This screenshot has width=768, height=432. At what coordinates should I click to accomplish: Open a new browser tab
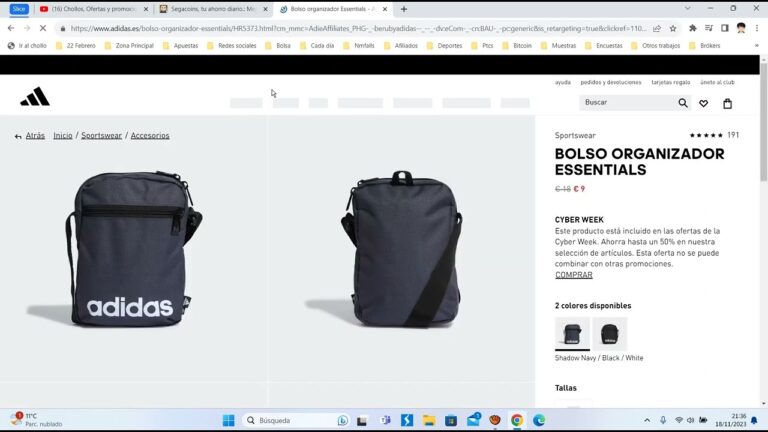(x=404, y=9)
